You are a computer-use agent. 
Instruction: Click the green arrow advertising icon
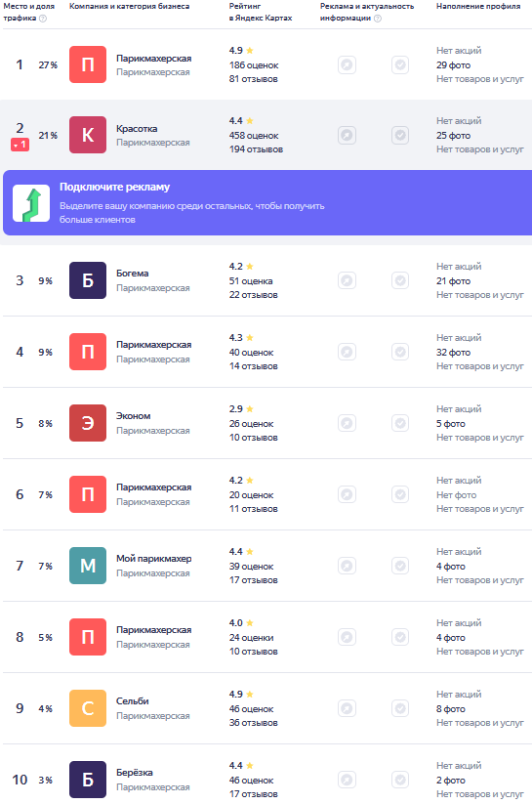[x=31, y=203]
